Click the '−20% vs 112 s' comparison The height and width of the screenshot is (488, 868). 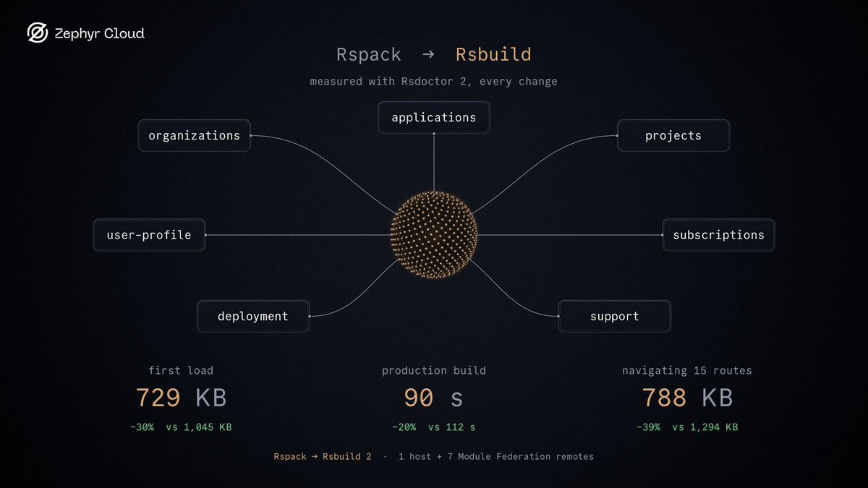[434, 427]
